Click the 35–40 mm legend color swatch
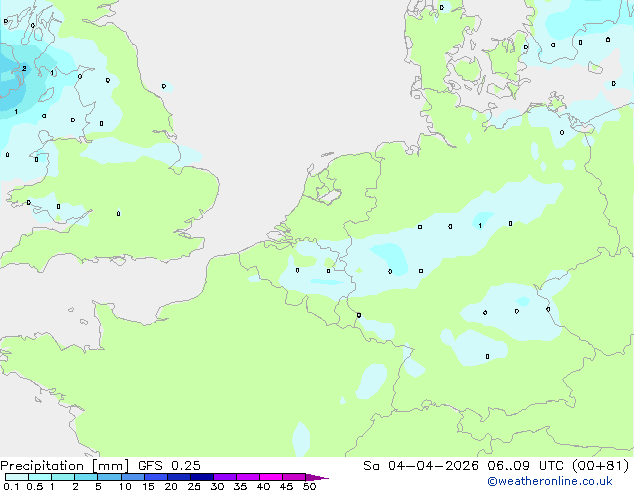634x490 pixels. (248, 477)
